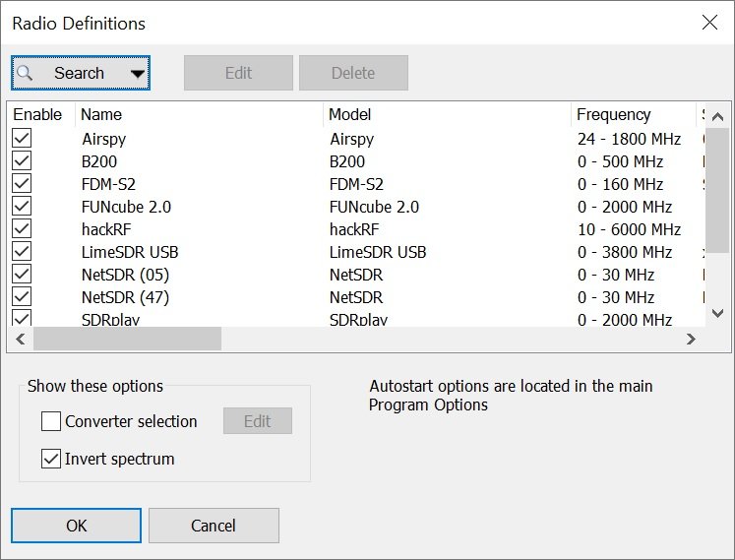Click the hackRF model cell
Viewport: 735px width, 560px height.
point(354,229)
